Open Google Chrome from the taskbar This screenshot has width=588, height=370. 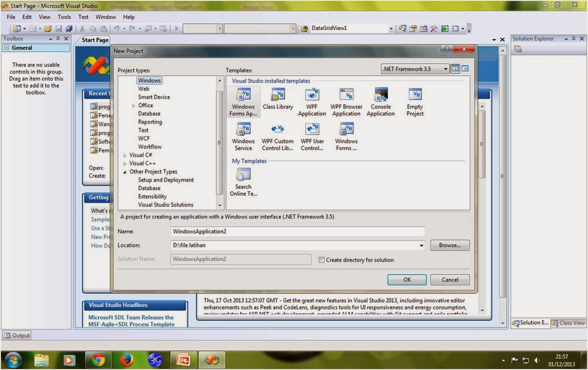point(98,360)
